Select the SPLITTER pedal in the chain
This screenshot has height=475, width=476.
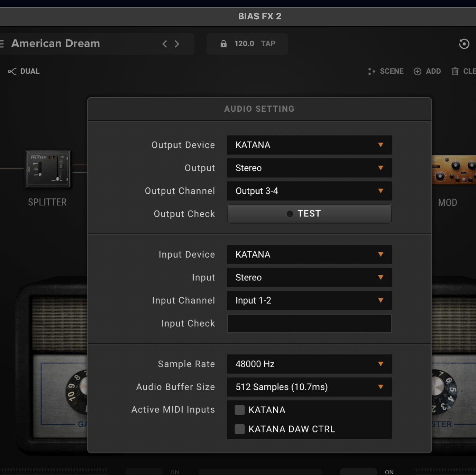(48, 169)
